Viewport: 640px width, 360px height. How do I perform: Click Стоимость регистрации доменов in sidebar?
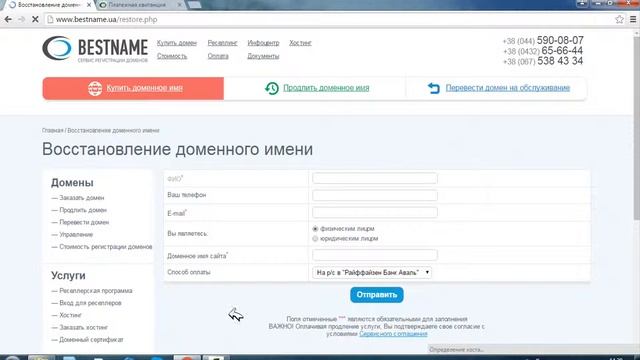click(x=106, y=247)
